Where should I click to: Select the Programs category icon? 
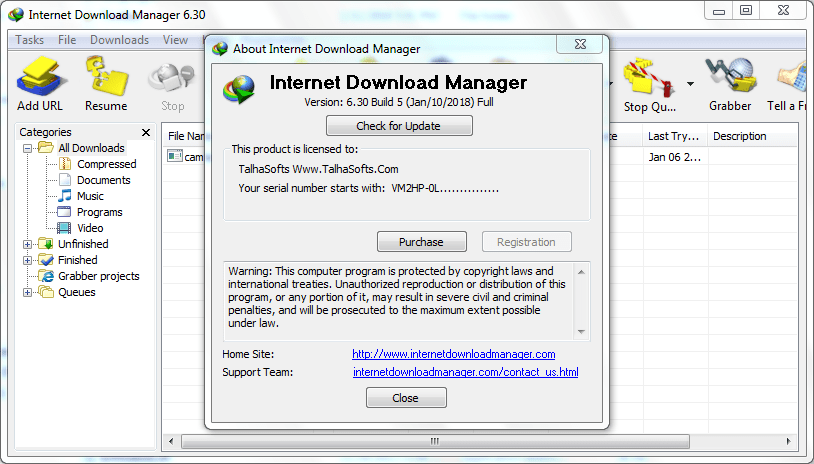pos(64,212)
